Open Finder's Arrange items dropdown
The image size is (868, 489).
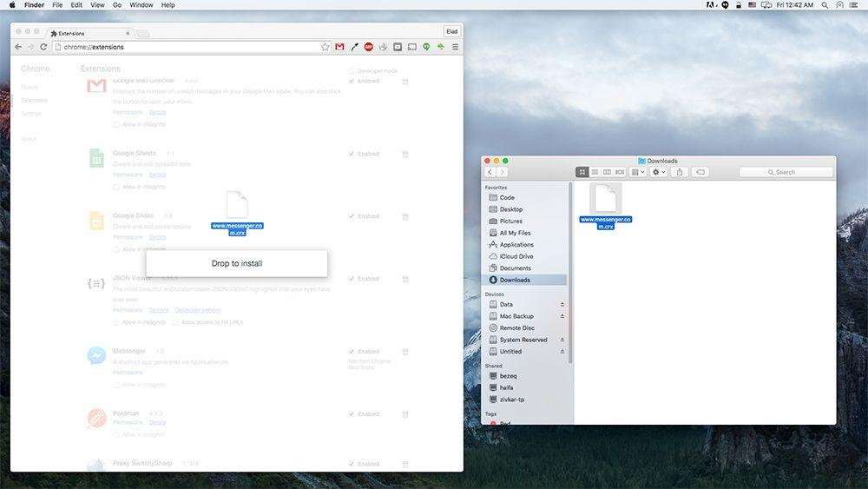click(x=638, y=172)
